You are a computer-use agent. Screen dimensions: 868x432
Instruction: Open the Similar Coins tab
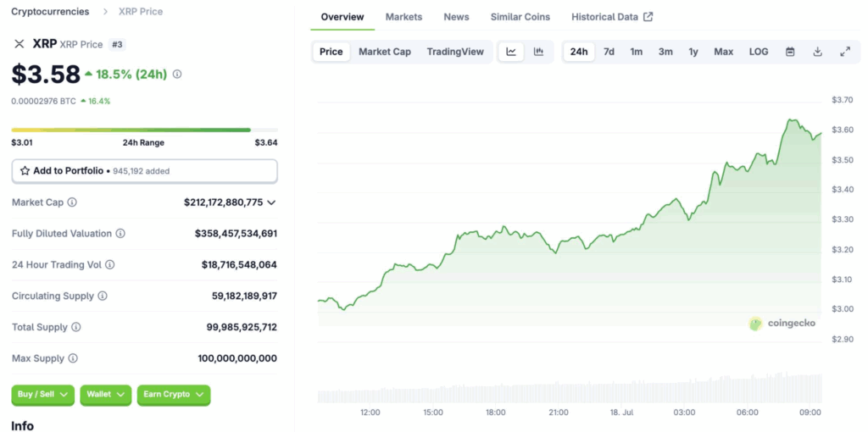[x=520, y=17]
